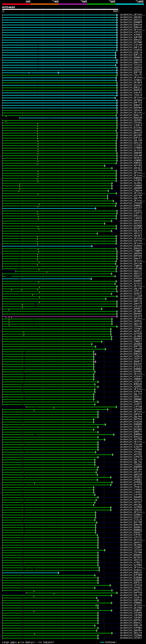Select hit label UniRef100_A2Q551
This screenshot has height=644, width=146.
[131, 387]
